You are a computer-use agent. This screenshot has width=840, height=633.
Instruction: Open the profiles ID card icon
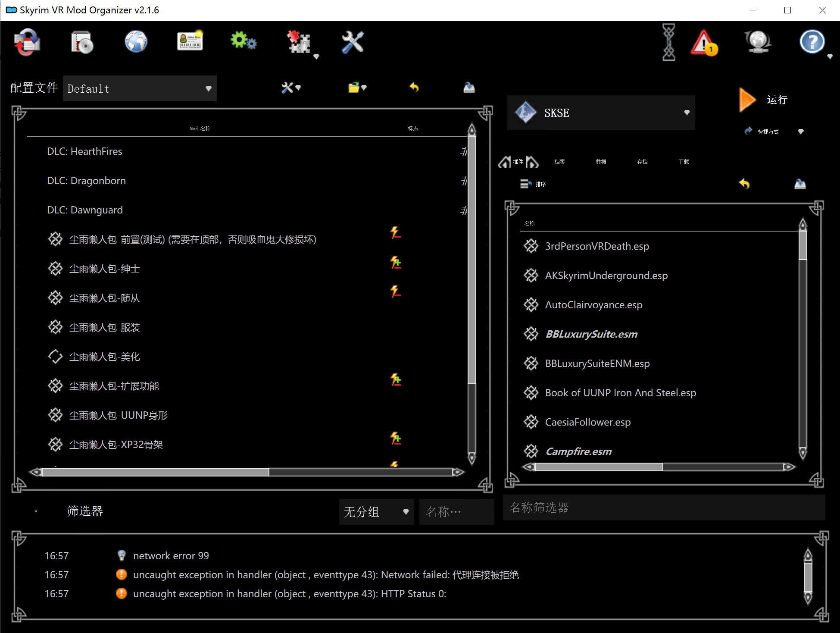pos(190,42)
